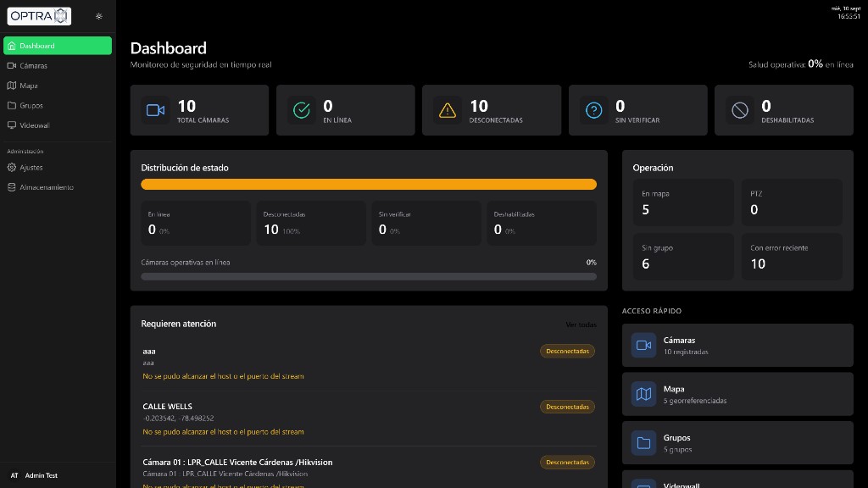The width and height of the screenshot is (868, 488).
Task: Open Mapa quick access card
Action: tap(737, 394)
